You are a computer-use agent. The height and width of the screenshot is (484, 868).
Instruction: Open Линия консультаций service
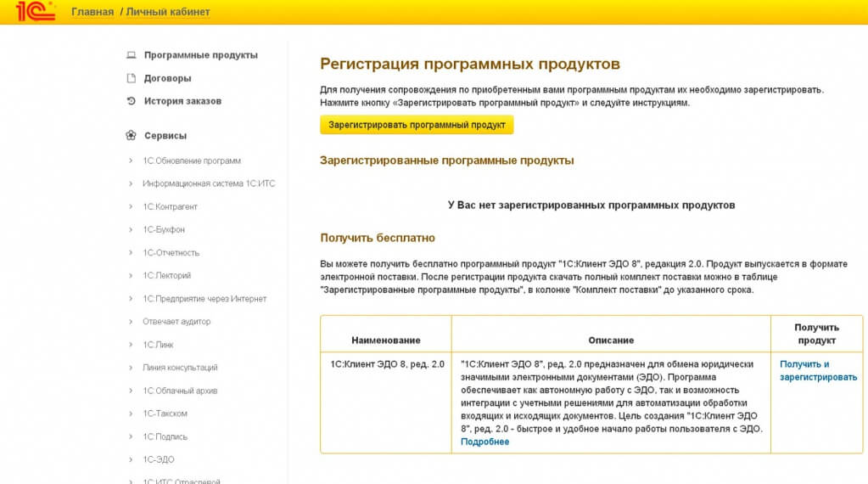180,367
